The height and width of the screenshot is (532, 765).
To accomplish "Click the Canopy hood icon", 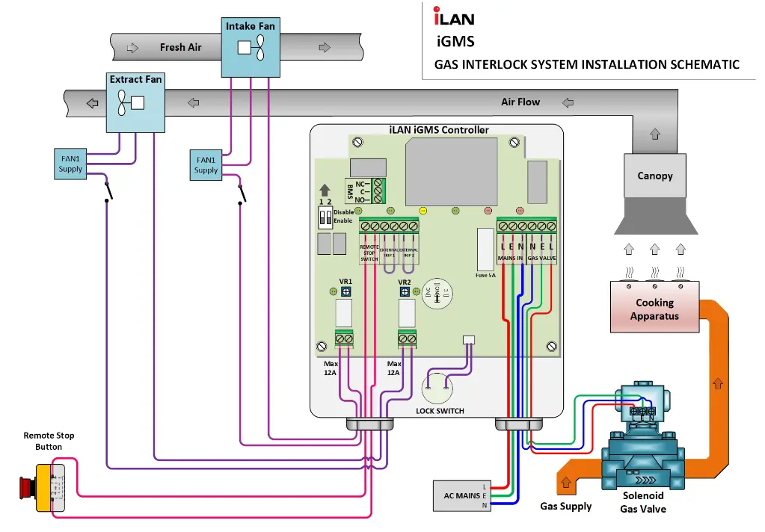I will (x=654, y=176).
